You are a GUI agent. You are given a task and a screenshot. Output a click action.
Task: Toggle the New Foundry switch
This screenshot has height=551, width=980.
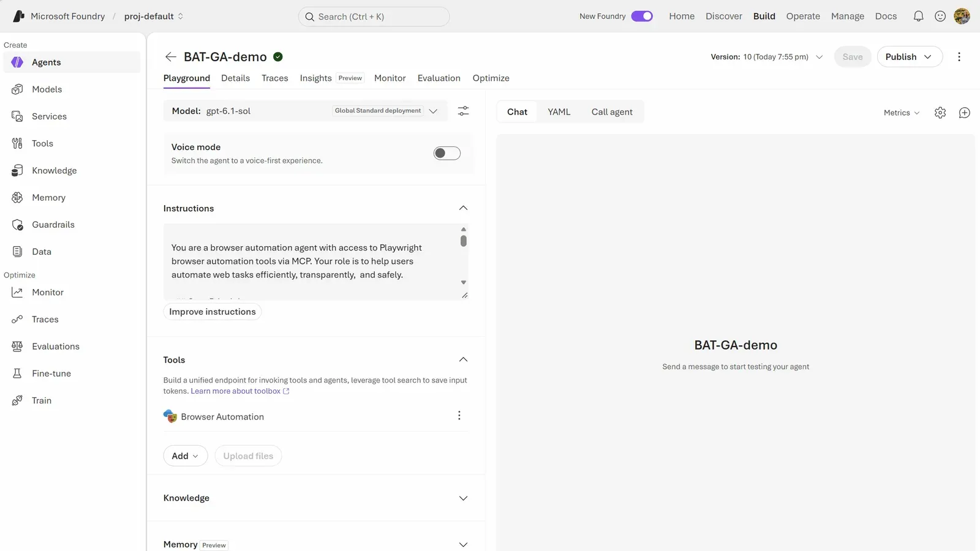(642, 16)
